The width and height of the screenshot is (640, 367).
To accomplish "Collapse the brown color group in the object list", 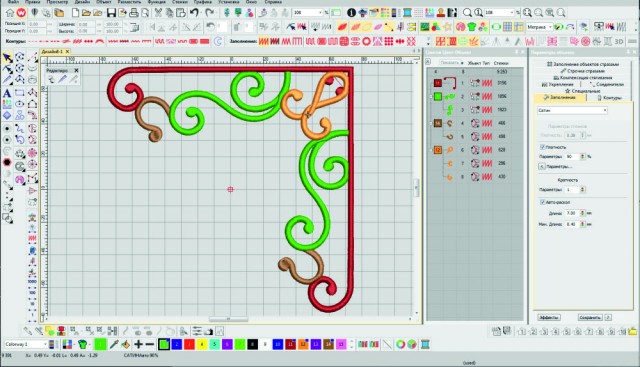I will pyautogui.click(x=431, y=123).
